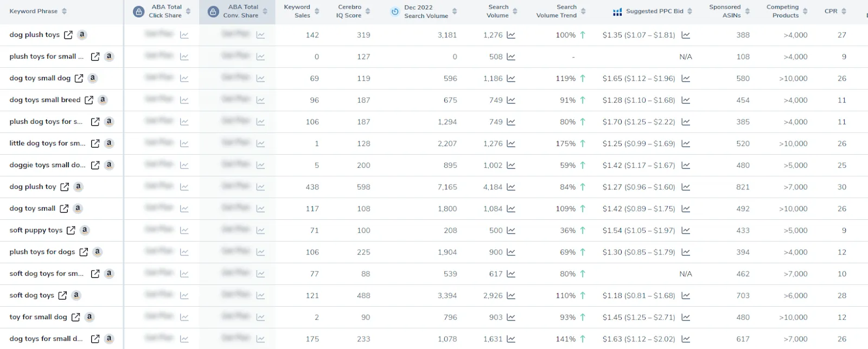Click the CPR value 30
The image size is (868, 349).
pos(842,187)
